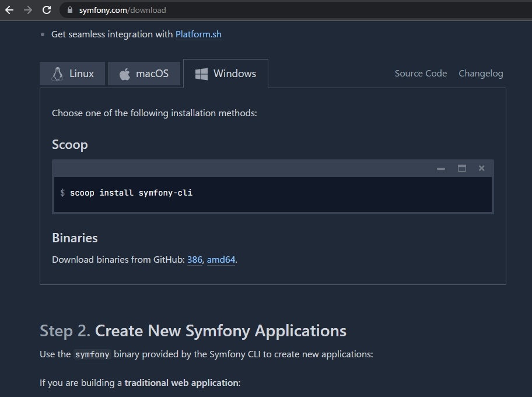
Task: Click the Step 2 Create New Symfony Applications heading
Action: tap(193, 331)
